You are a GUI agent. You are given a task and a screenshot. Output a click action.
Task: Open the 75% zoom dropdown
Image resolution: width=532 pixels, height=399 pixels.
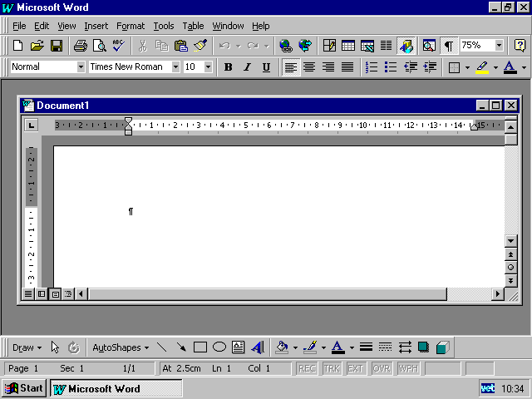pyautogui.click(x=499, y=46)
